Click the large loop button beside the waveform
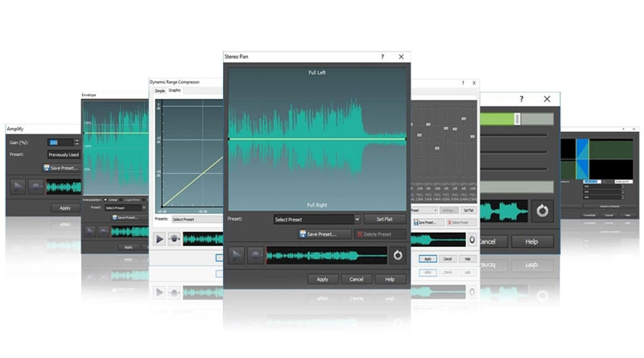Screen dimensions: 644x358 point(542,211)
